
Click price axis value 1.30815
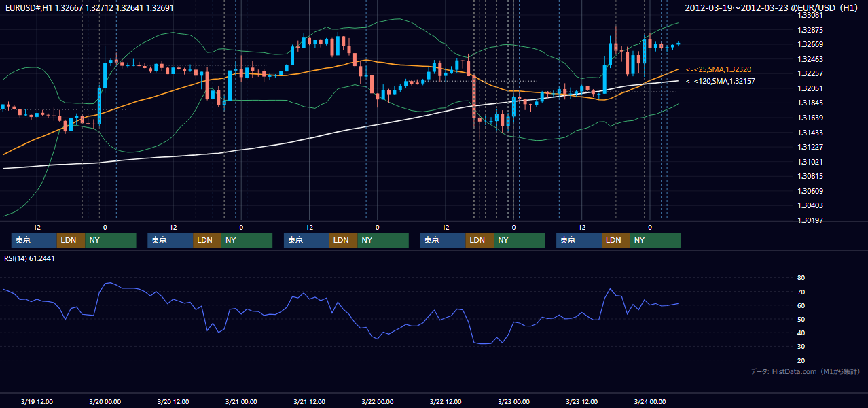click(x=810, y=177)
